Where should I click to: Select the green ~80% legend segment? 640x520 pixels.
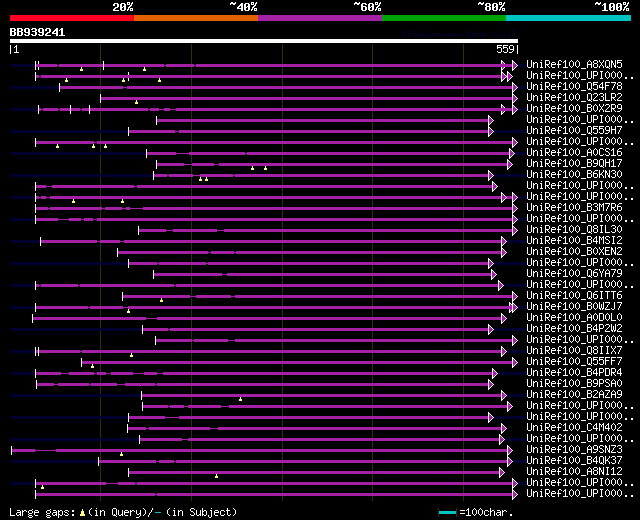pyautogui.click(x=444, y=18)
